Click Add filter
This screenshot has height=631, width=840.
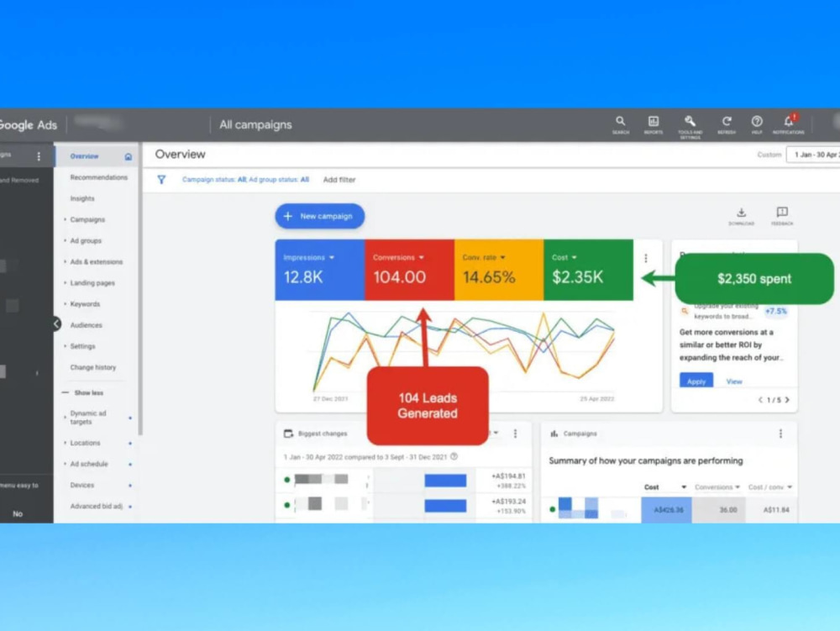coord(339,180)
